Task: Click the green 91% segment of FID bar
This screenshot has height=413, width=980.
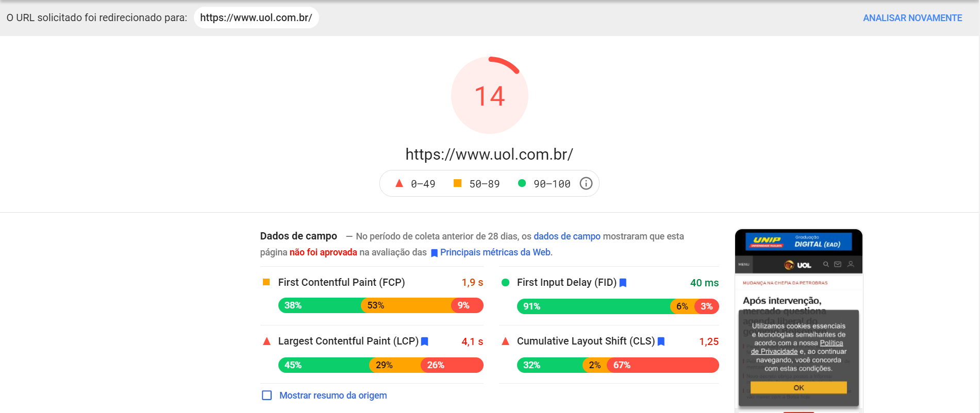Action: point(594,306)
